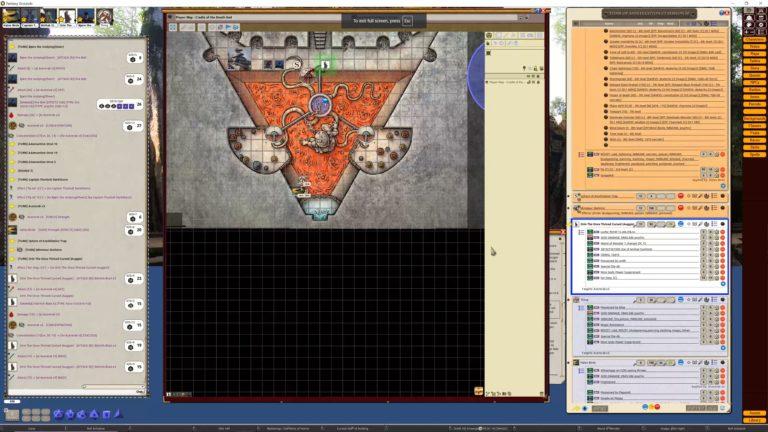Expand effects list on entry below Sphere trap
This screenshot has width=768, height=432.
click(714, 208)
